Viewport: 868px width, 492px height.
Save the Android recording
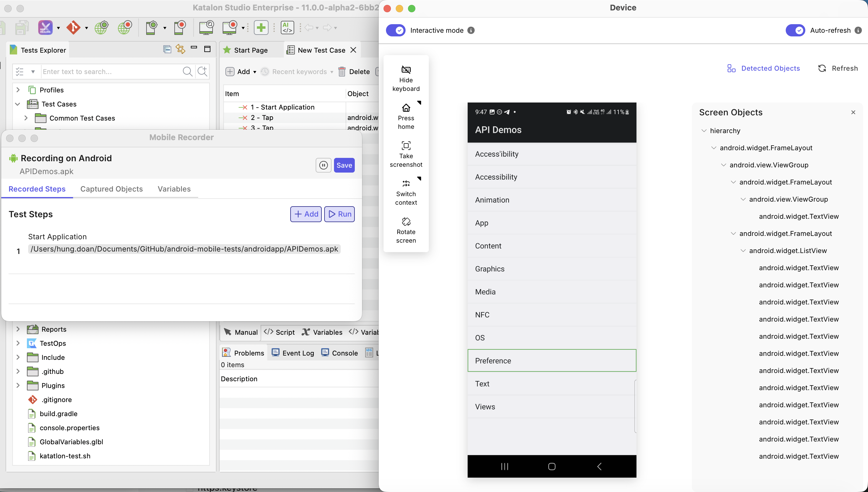(x=344, y=165)
